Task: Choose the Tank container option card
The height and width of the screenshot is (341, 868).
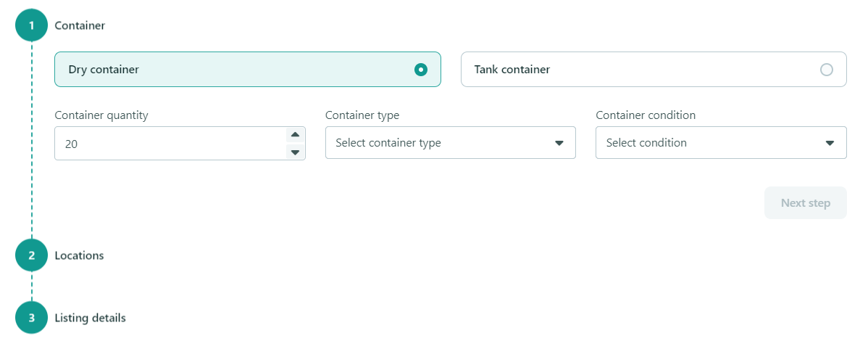Action: 654,70
